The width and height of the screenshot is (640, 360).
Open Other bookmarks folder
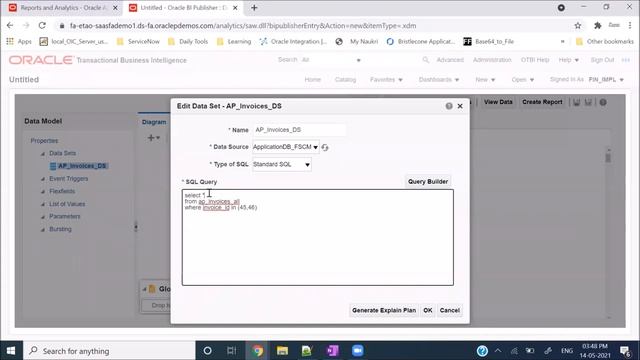click(604, 42)
